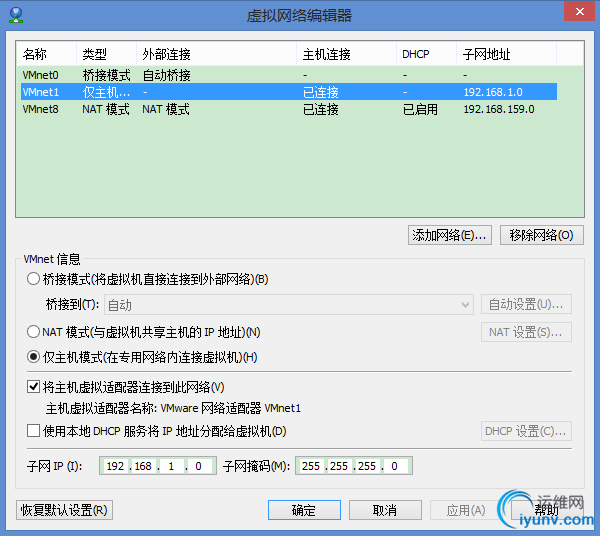Select the VMnet0 row in network list
600x536 pixels.
[289, 75]
